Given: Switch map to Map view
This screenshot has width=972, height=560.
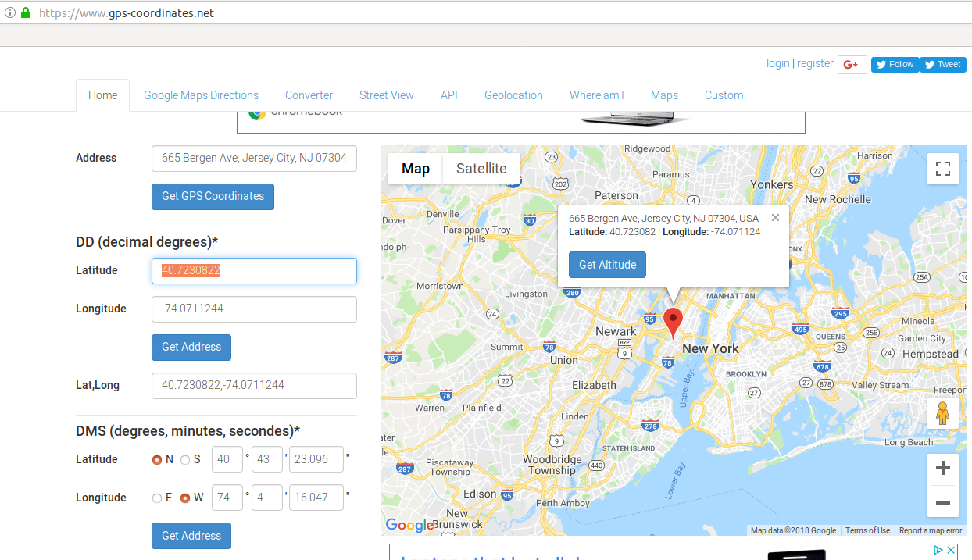Looking at the screenshot, I should tap(416, 169).
